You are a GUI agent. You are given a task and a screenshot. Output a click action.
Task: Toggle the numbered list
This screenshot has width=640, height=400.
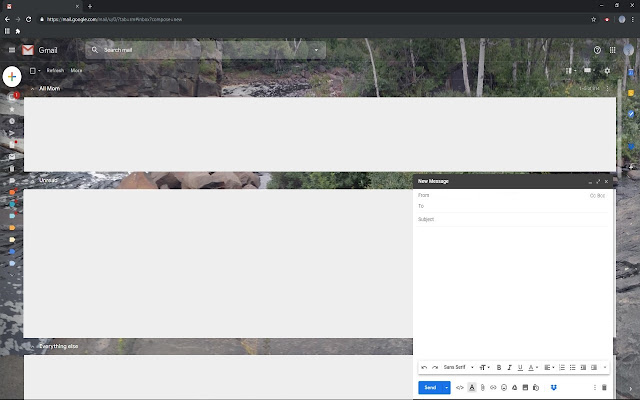[x=562, y=368]
